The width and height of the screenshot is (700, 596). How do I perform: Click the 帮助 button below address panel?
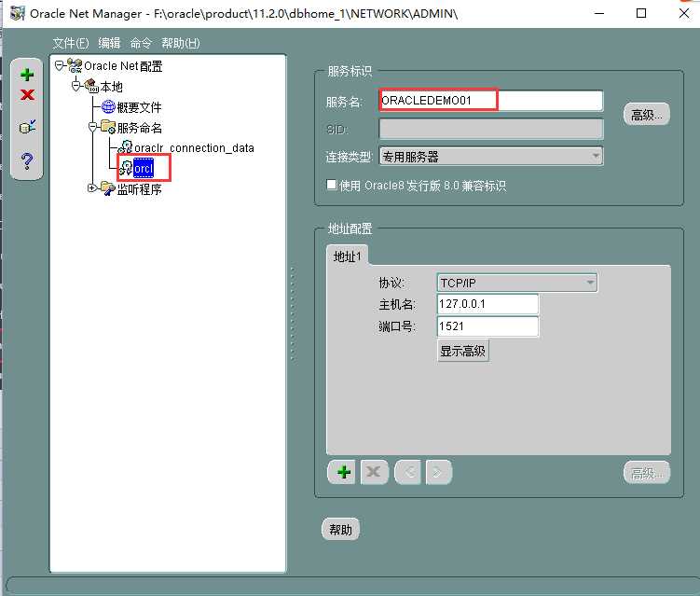(340, 530)
